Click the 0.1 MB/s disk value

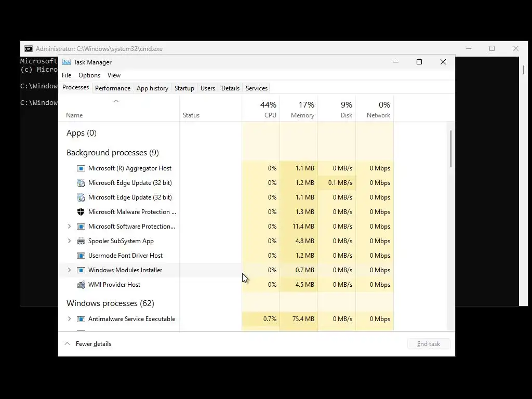(x=340, y=183)
